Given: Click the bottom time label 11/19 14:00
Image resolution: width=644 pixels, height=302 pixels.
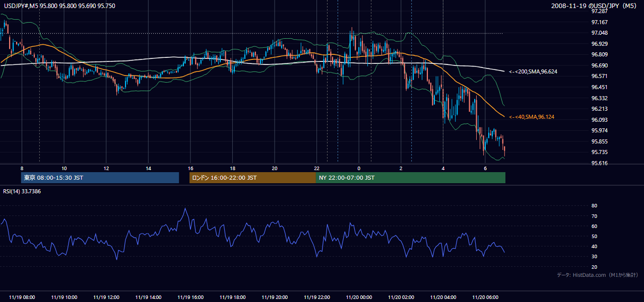Looking at the screenshot, I should tap(148, 297).
